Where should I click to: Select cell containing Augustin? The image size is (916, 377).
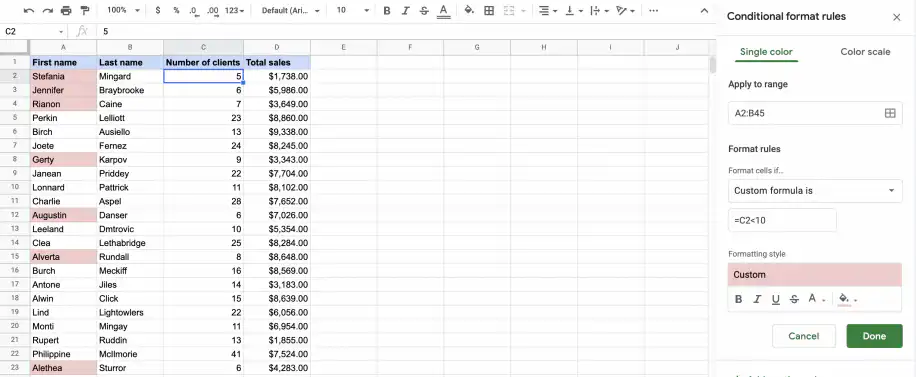(x=63, y=215)
